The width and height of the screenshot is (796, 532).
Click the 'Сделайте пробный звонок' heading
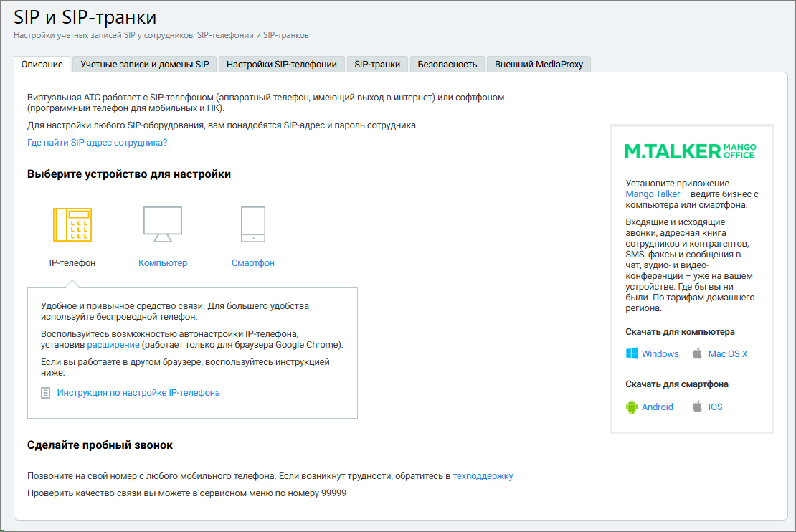(100, 445)
